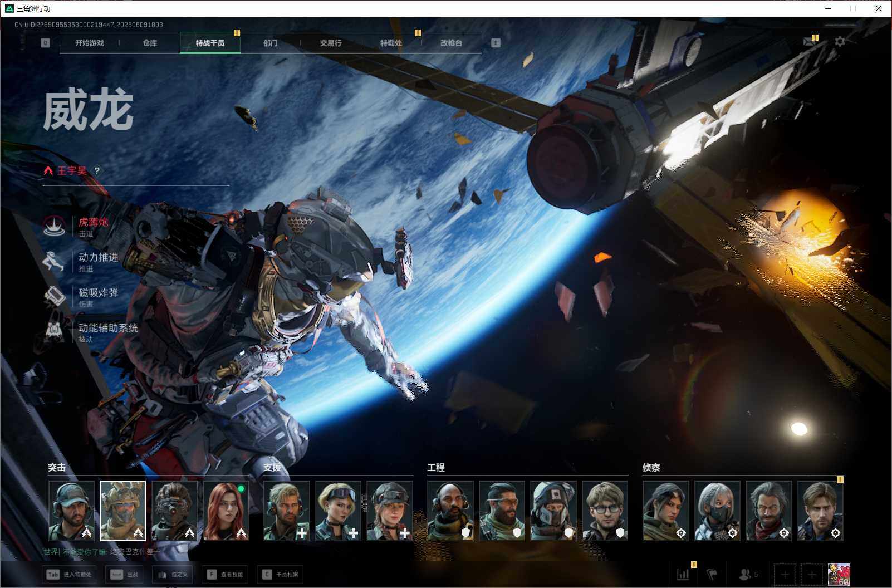Viewport: 892px width, 588px height.
Task: Click the E next-tab key icon
Action: point(496,43)
